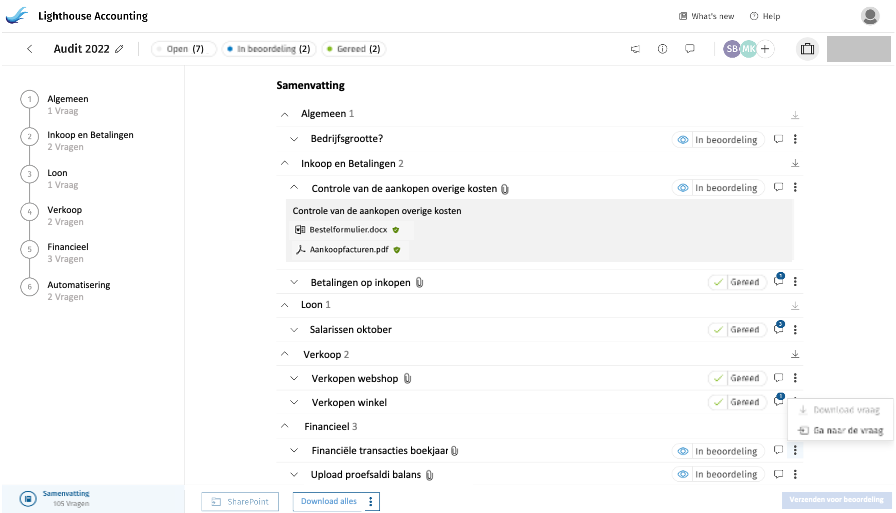Open the What's new link

point(706,16)
